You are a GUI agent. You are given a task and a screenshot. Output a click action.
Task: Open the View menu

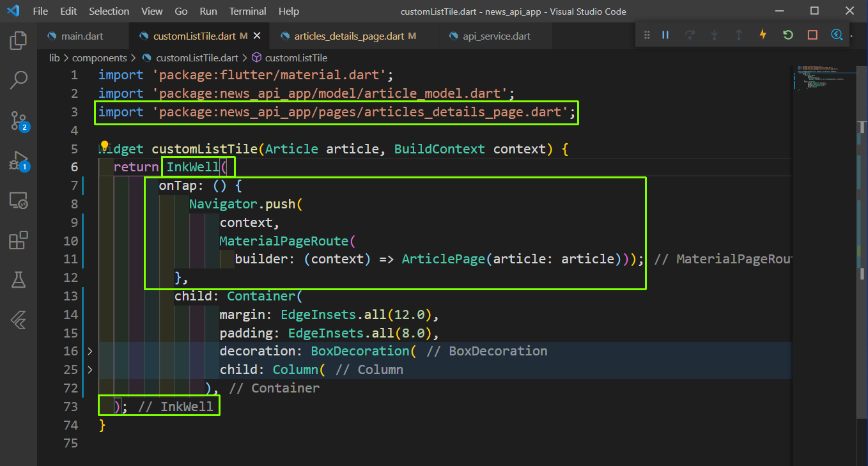[152, 12]
